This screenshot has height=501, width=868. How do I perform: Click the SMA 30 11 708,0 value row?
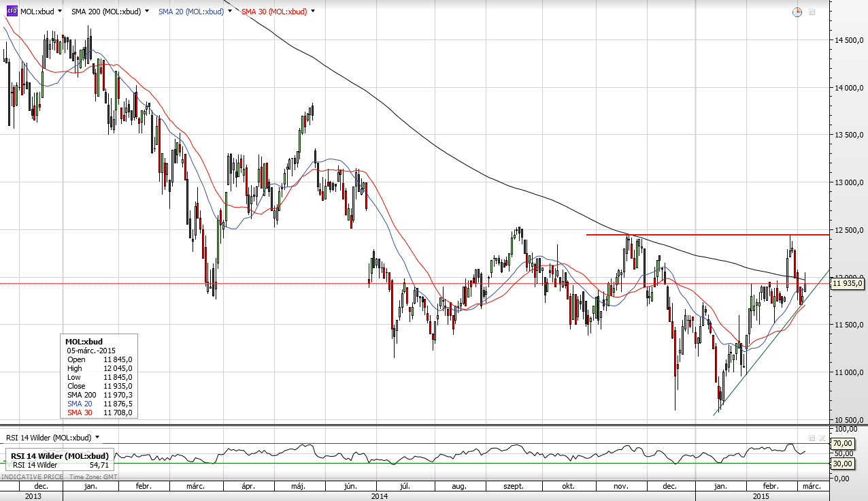pos(99,413)
